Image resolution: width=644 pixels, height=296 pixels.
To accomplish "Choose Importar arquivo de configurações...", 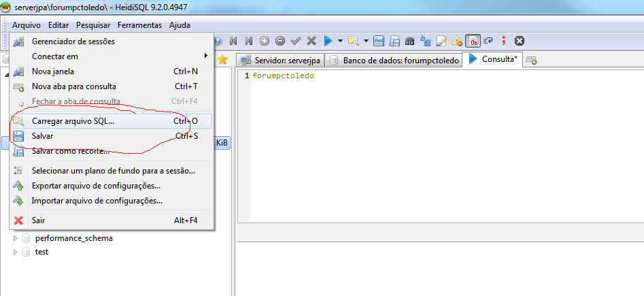I will click(x=111, y=201).
